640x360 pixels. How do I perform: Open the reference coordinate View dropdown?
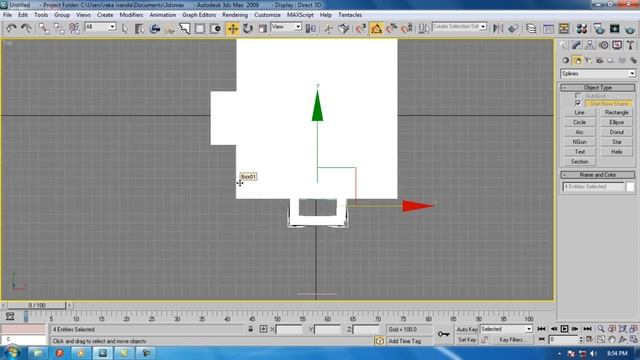click(x=286, y=27)
